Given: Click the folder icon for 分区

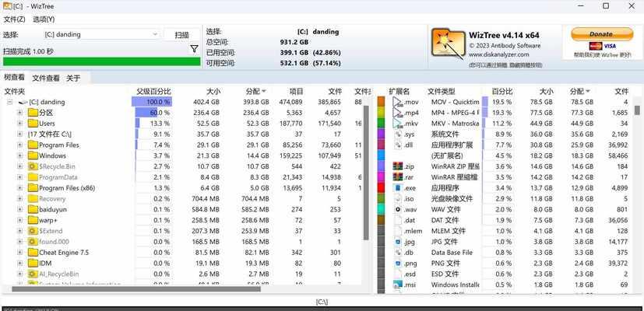Looking at the screenshot, I should click(x=33, y=113).
